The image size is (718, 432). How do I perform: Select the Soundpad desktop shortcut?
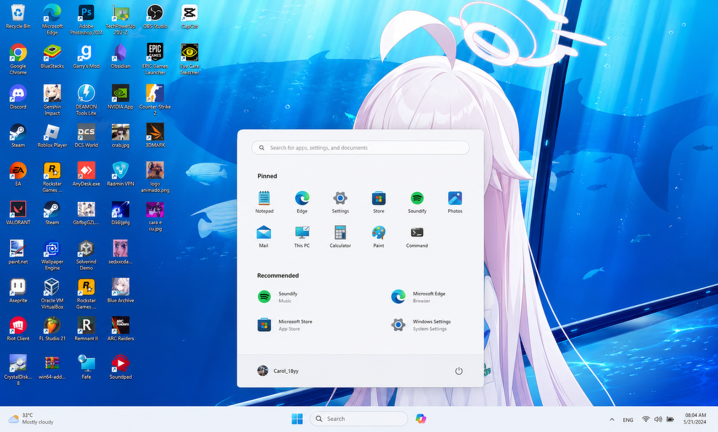[x=120, y=367]
